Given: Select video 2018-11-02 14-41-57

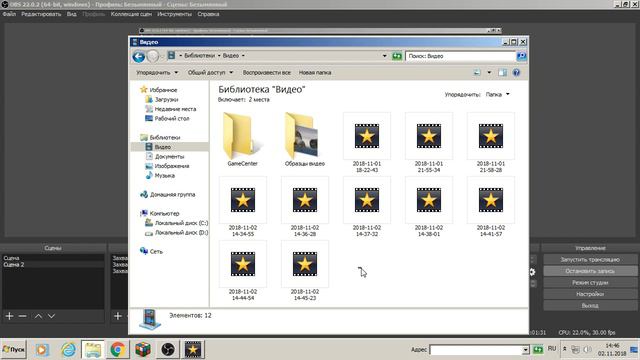Looking at the screenshot, I should point(491,207).
